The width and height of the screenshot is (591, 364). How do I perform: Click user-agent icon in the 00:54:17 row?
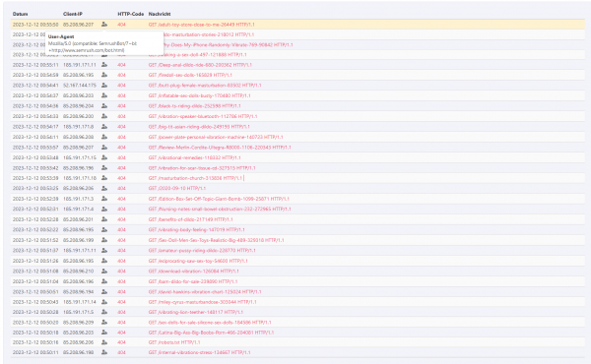[x=104, y=127]
